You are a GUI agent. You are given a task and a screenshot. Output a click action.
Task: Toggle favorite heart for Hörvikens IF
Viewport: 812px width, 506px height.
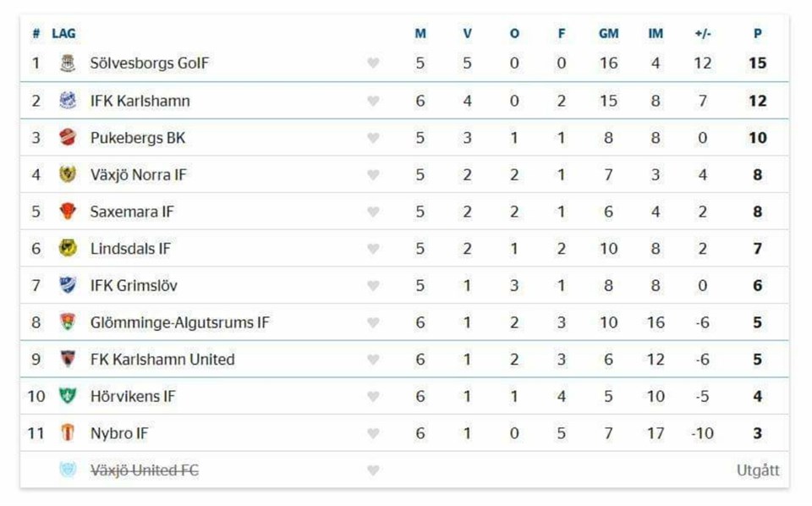(x=373, y=396)
